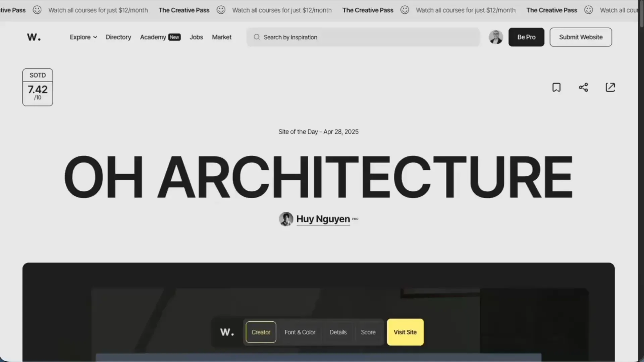Click the share icon
Image resolution: width=644 pixels, height=362 pixels.
coord(583,87)
